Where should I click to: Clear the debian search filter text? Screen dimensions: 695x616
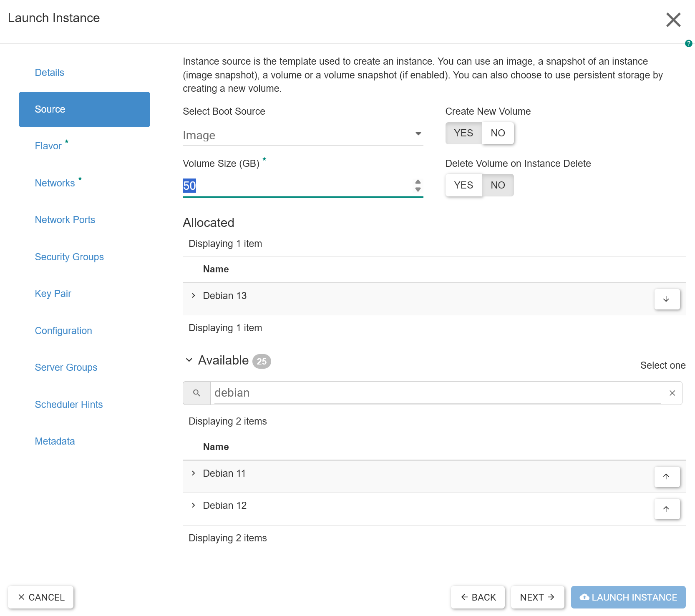(672, 393)
